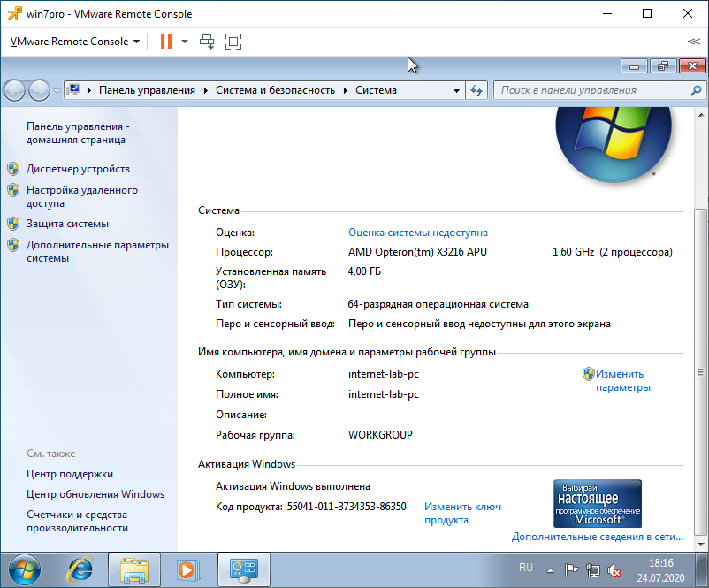
Task: Select processor text AMD Opteron(tm) X3216 APU
Action: [417, 252]
